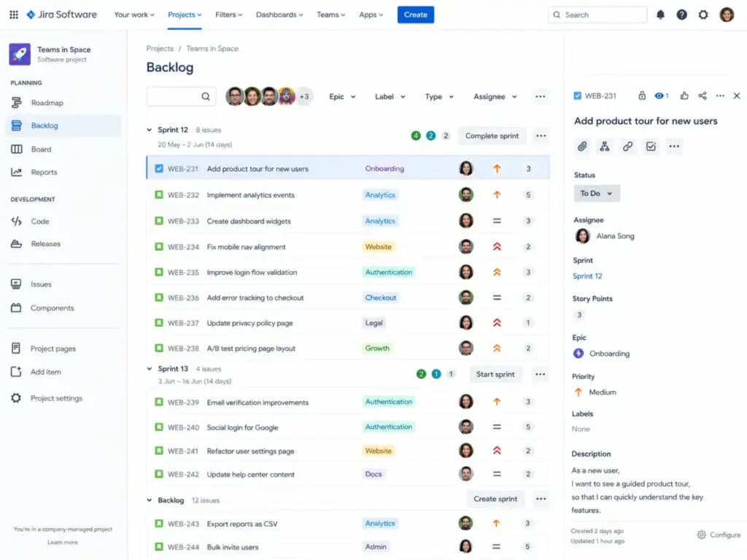The height and width of the screenshot is (560, 747).
Task: Click the Onboarding epic lightning icon
Action: (x=578, y=354)
